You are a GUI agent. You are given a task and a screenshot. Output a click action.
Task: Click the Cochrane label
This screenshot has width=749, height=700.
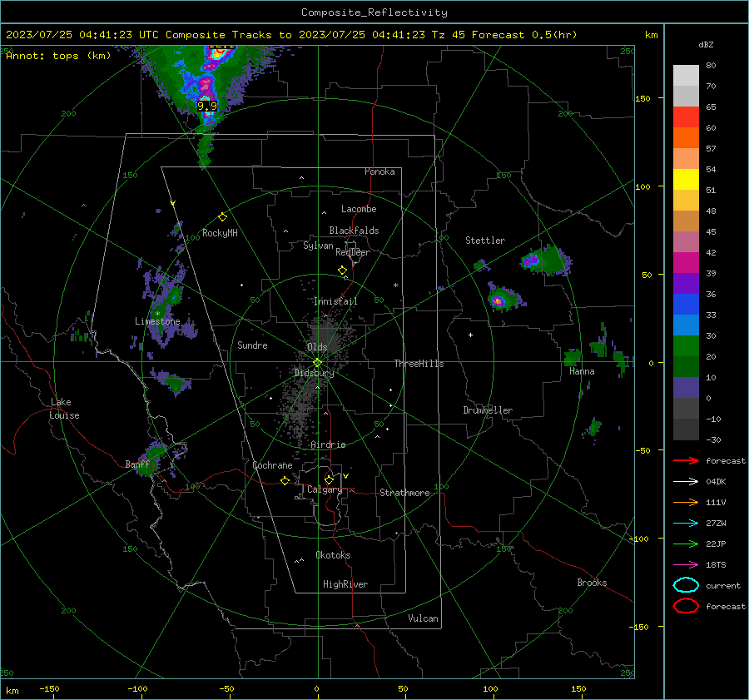point(272,465)
